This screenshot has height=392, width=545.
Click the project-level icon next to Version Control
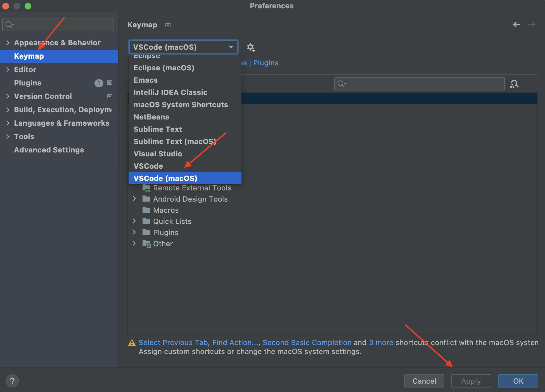(110, 96)
